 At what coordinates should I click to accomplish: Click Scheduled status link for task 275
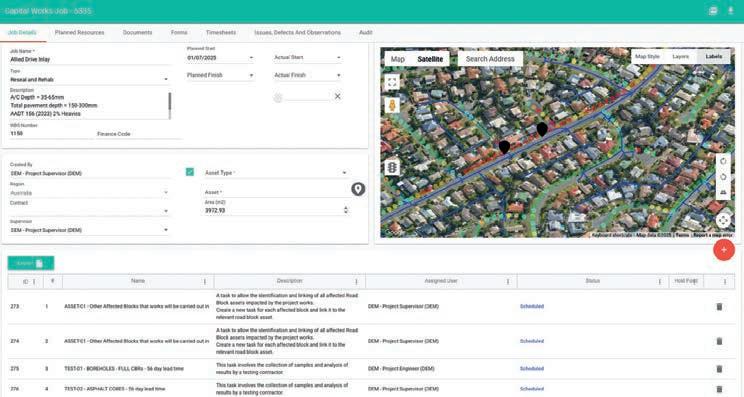(531, 369)
